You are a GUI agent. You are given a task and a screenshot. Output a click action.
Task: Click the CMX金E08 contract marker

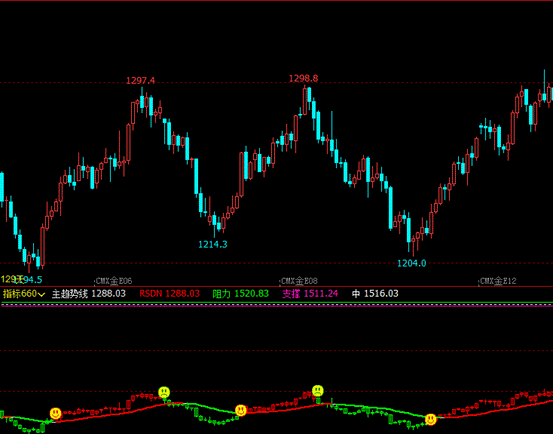299,281
